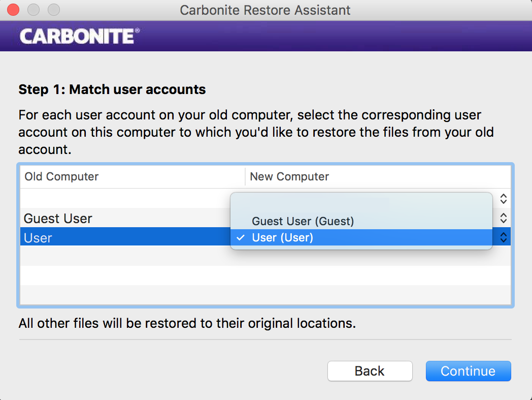This screenshot has width=532, height=400.
Task: Click the Step 1: Match user accounts heading
Action: click(112, 90)
